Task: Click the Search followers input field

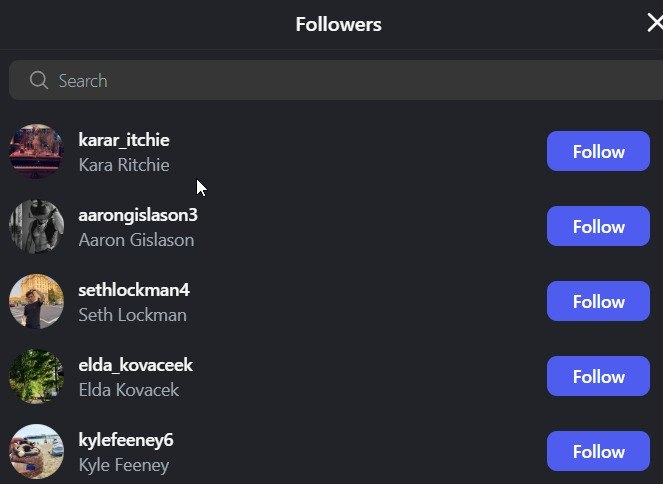Action: pyautogui.click(x=336, y=80)
